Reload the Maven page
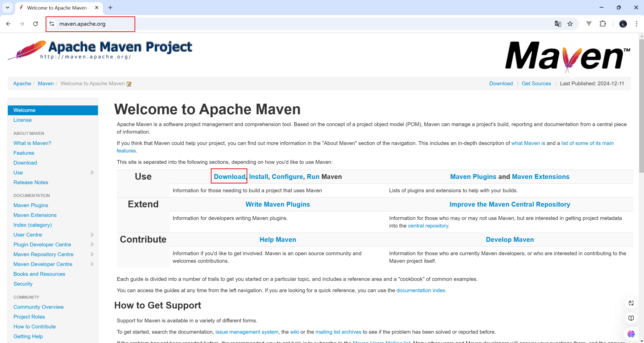Screen dimensions: 644x343 point(36,24)
